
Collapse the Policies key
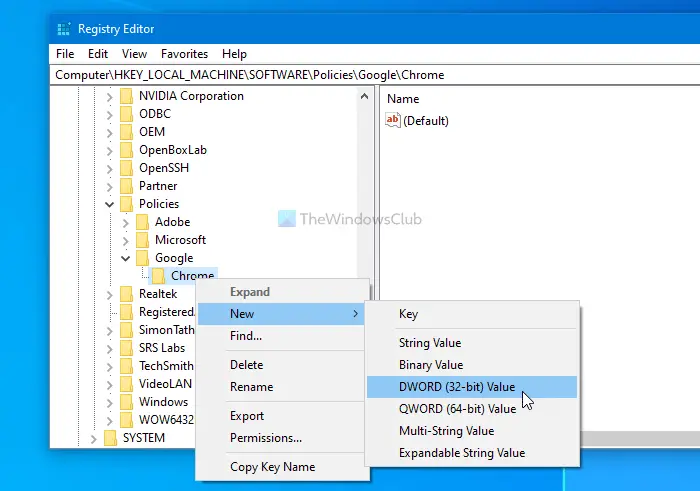point(109,204)
